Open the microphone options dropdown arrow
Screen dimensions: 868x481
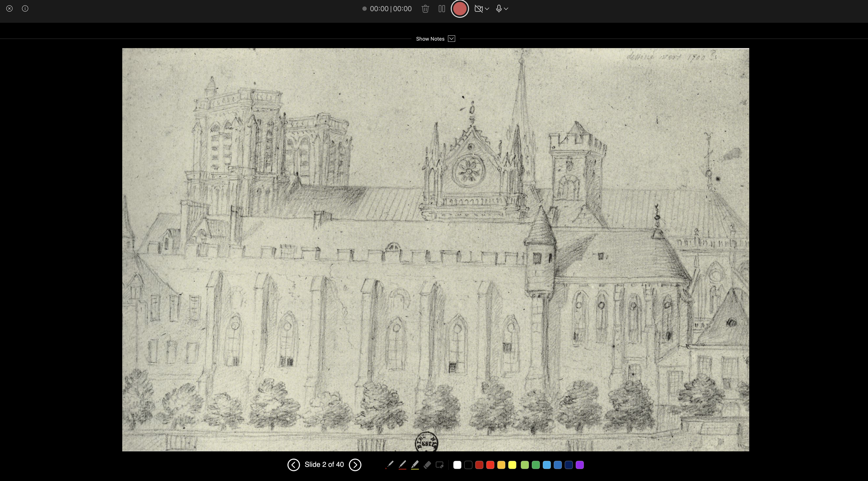point(506,9)
